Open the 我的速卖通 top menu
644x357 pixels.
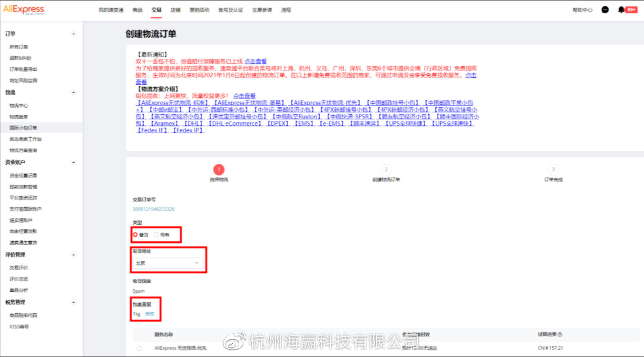pyautogui.click(x=111, y=10)
